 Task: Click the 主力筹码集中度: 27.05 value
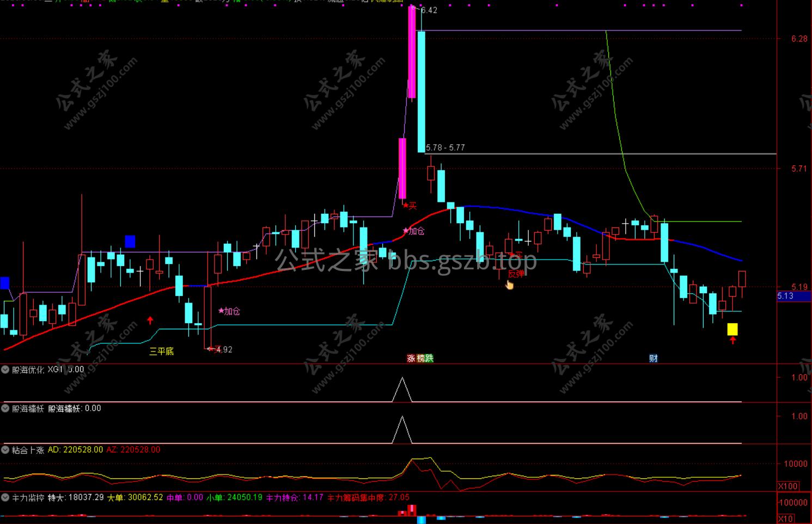pyautogui.click(x=368, y=497)
